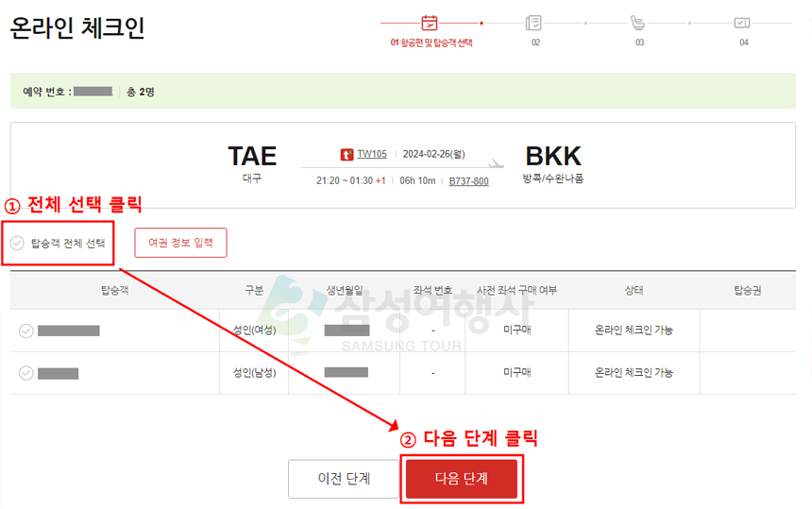Screen dimensions: 812x509
Task: Click step 03 seat selection icon
Action: click(637, 23)
